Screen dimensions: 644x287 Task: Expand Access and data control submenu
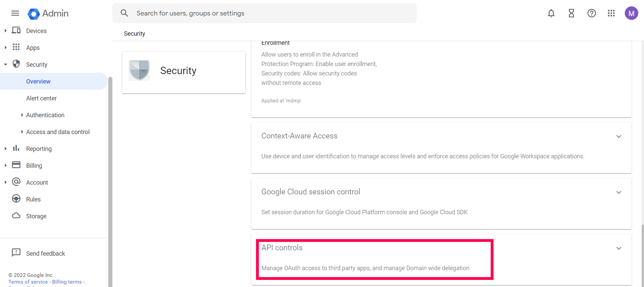tap(22, 132)
